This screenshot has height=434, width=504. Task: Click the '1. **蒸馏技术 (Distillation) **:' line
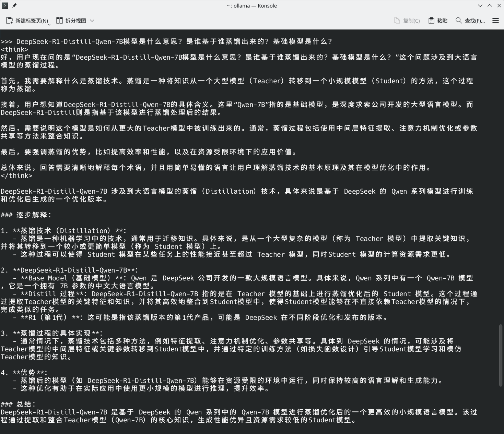click(63, 231)
